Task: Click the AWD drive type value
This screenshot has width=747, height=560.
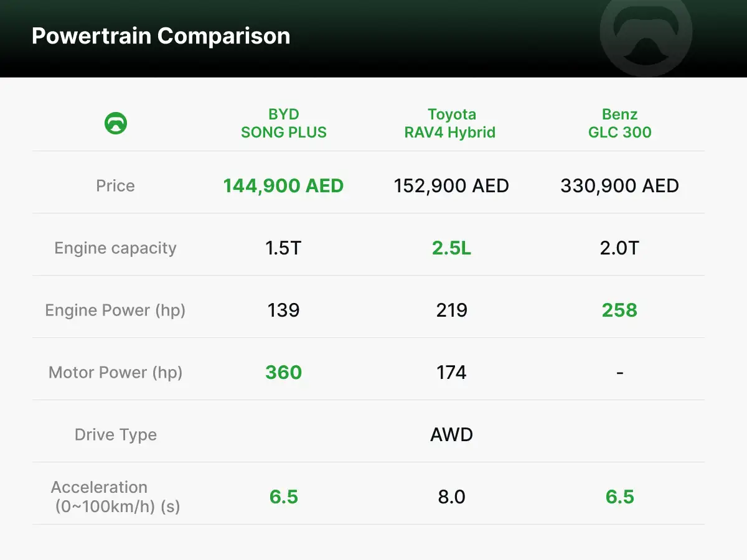Action: point(451,434)
